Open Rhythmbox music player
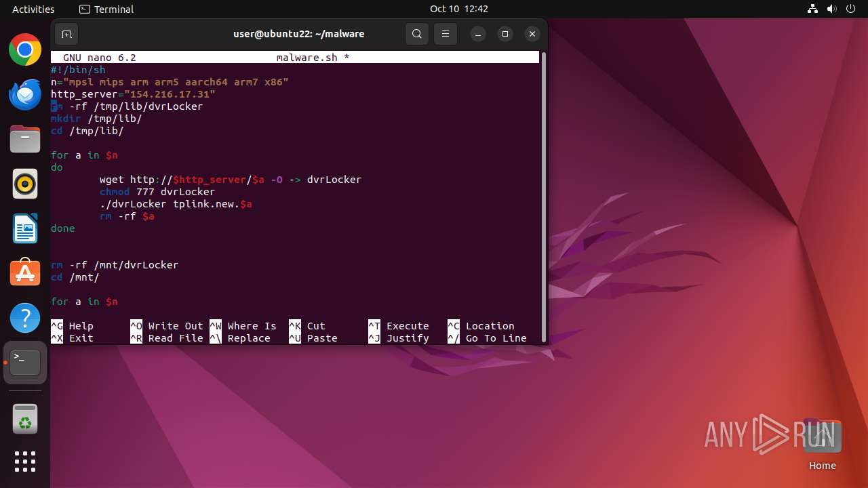The width and height of the screenshot is (868, 488). 25,184
